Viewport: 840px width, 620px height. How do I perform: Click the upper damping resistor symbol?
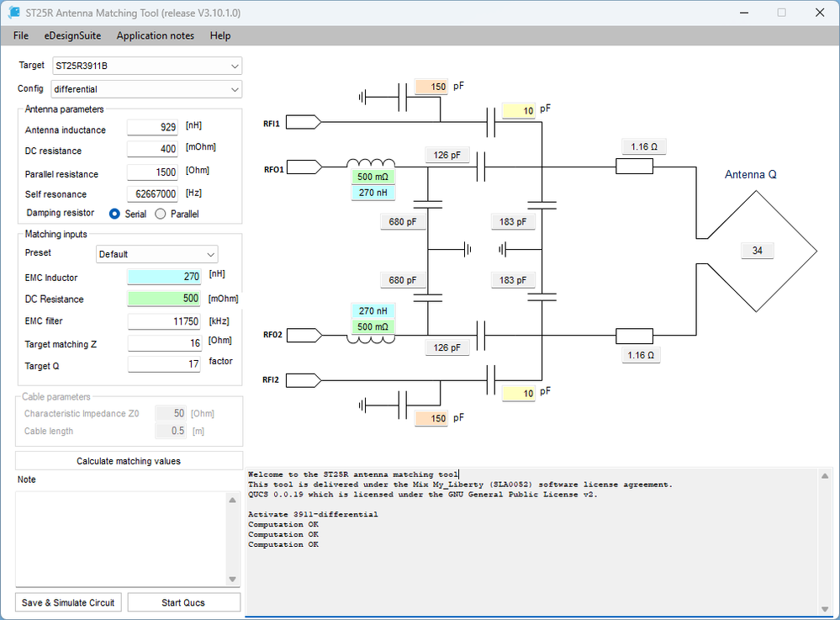(x=634, y=167)
